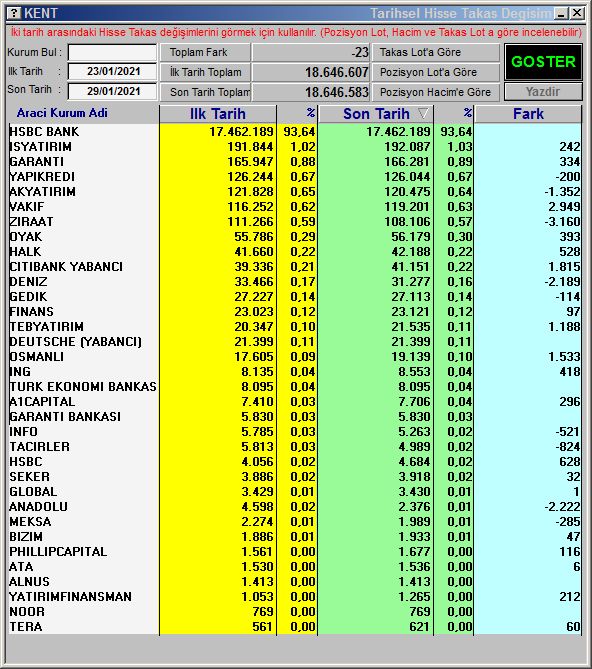Screen dimensions: 592x669
Task: Select the ING row name
Action: (x=20, y=372)
